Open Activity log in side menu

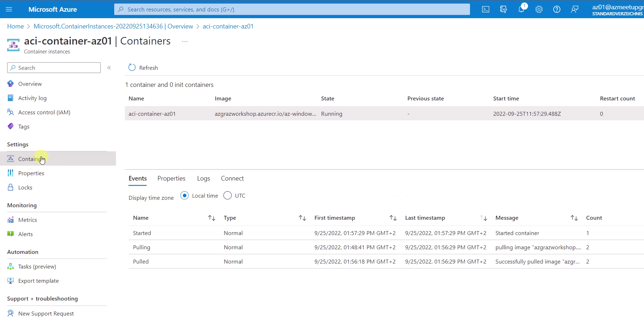(x=32, y=98)
